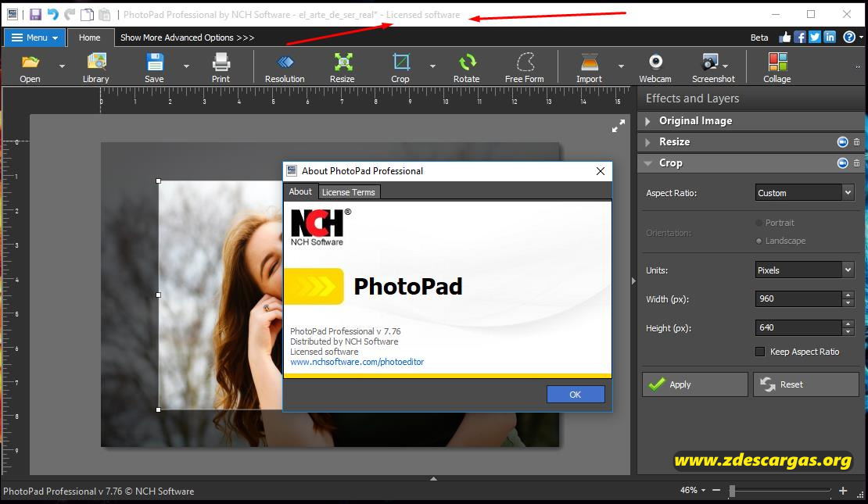Image resolution: width=868 pixels, height=504 pixels.
Task: Switch to the Home tab
Action: tap(90, 38)
